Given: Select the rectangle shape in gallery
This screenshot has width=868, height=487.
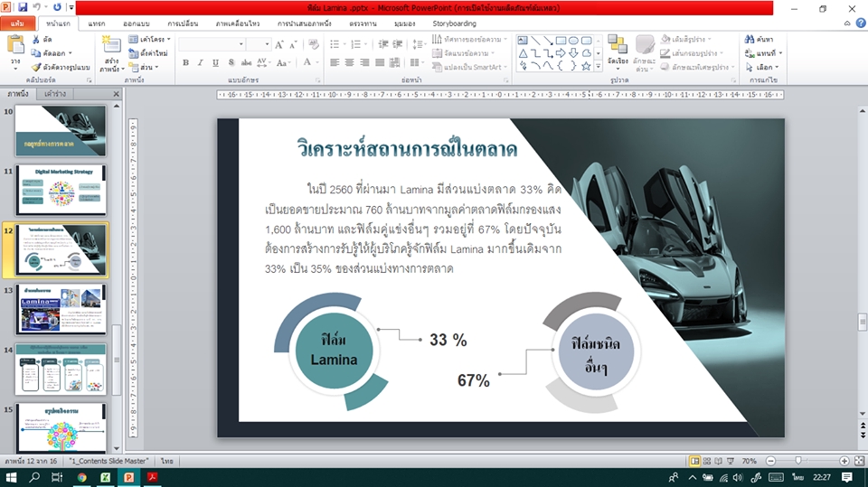Looking at the screenshot, I should tap(561, 41).
